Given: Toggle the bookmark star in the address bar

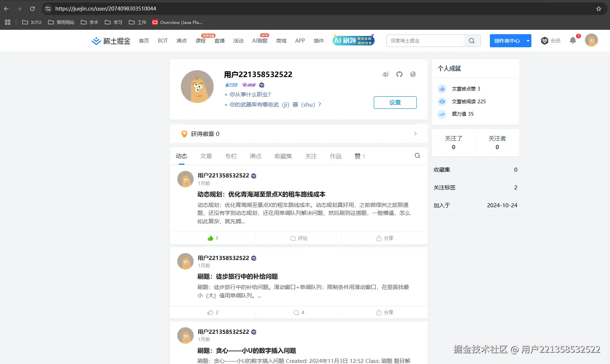Looking at the screenshot, I should (598, 8).
